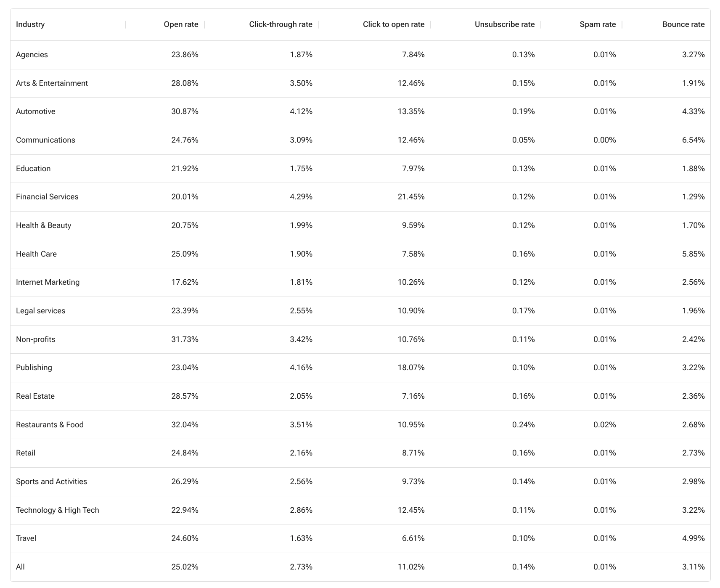This screenshot has width=720, height=588.
Task: Click Travel's 4.99% bounce rate cell
Action: tap(693, 538)
